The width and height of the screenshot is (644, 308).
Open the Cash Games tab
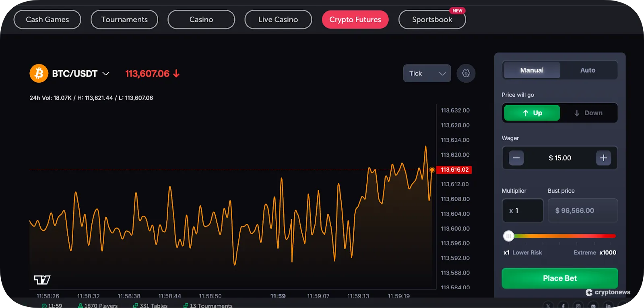coord(47,19)
